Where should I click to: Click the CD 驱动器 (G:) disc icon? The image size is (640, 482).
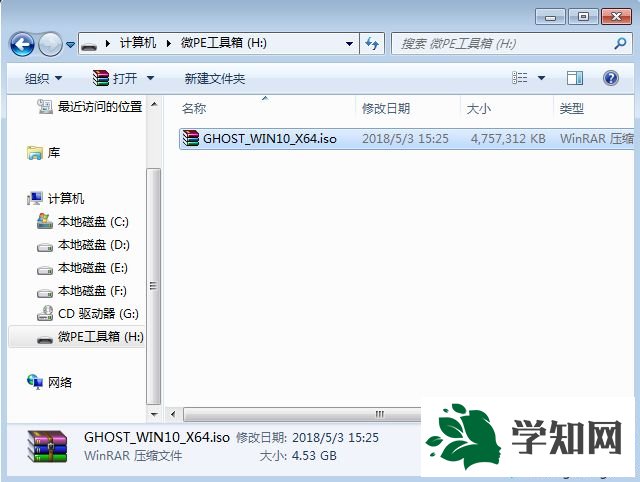point(45,313)
